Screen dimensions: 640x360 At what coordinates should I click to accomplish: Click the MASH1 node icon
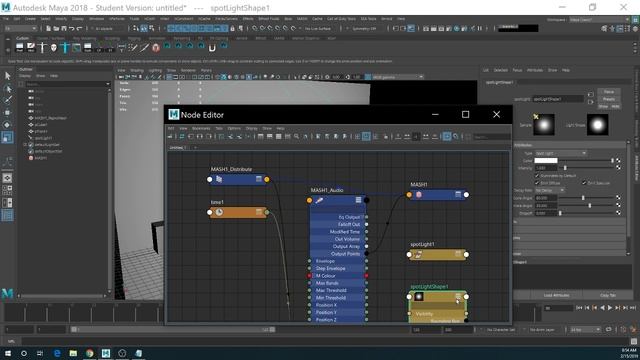click(x=419, y=195)
